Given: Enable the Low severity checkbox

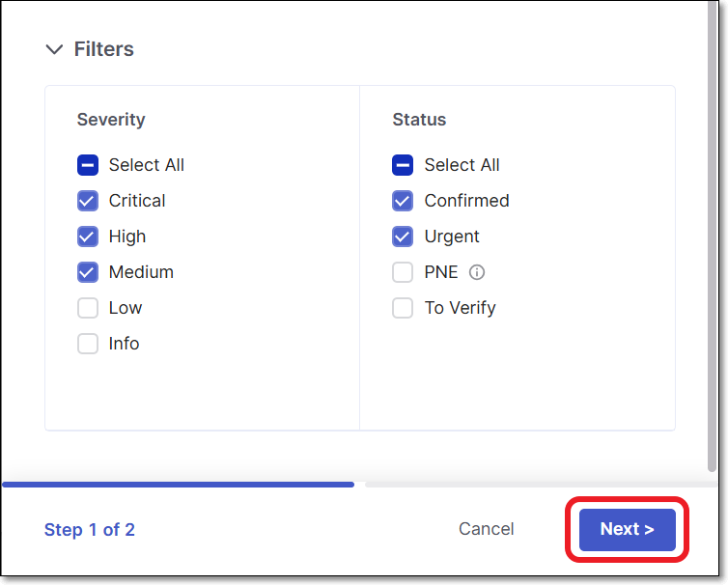Looking at the screenshot, I should point(88,308).
